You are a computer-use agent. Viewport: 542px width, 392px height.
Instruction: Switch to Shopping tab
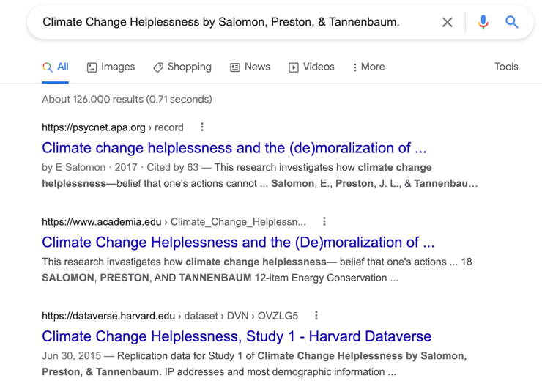coord(182,67)
